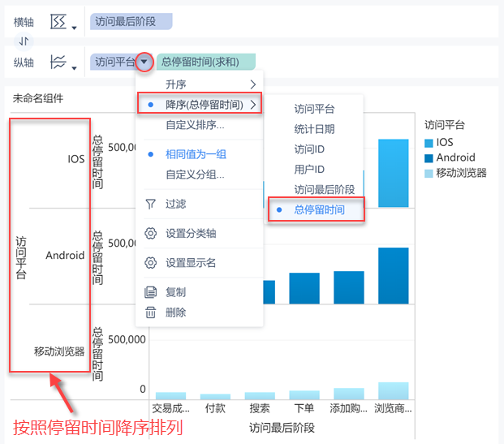This screenshot has width=504, height=444.
Task: Click the 移动浏览器 legend color swatch
Action: click(x=429, y=174)
